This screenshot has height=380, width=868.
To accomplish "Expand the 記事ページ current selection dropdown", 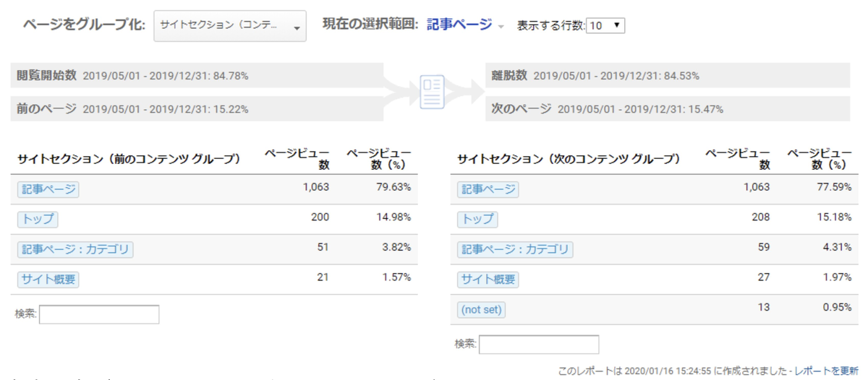I will point(465,25).
